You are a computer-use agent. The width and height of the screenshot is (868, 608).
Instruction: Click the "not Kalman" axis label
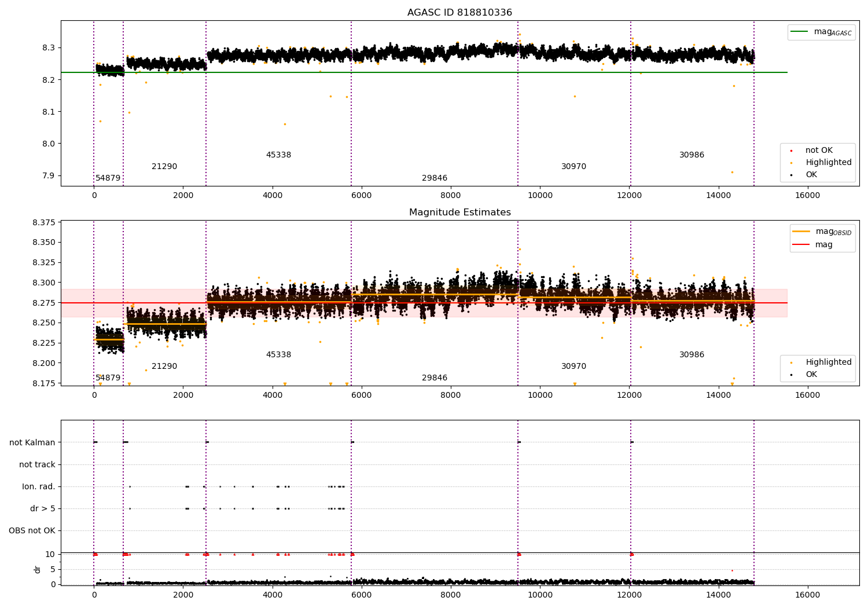click(32, 442)
